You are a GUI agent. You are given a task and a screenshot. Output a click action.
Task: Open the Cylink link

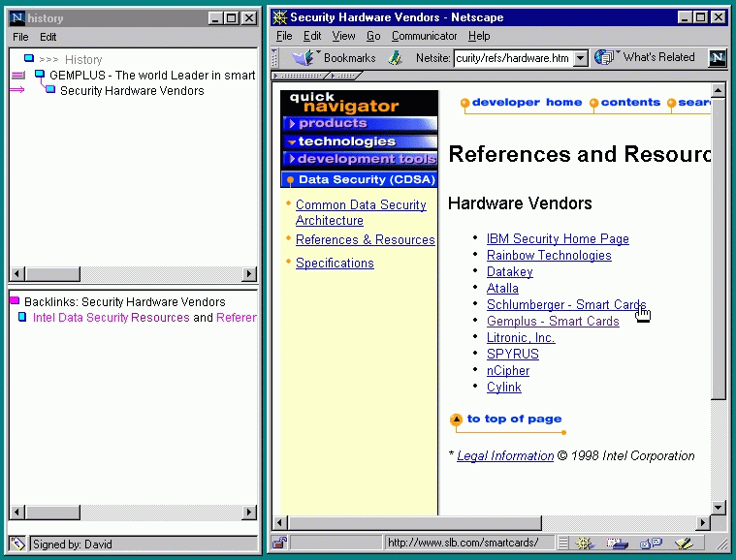(503, 387)
